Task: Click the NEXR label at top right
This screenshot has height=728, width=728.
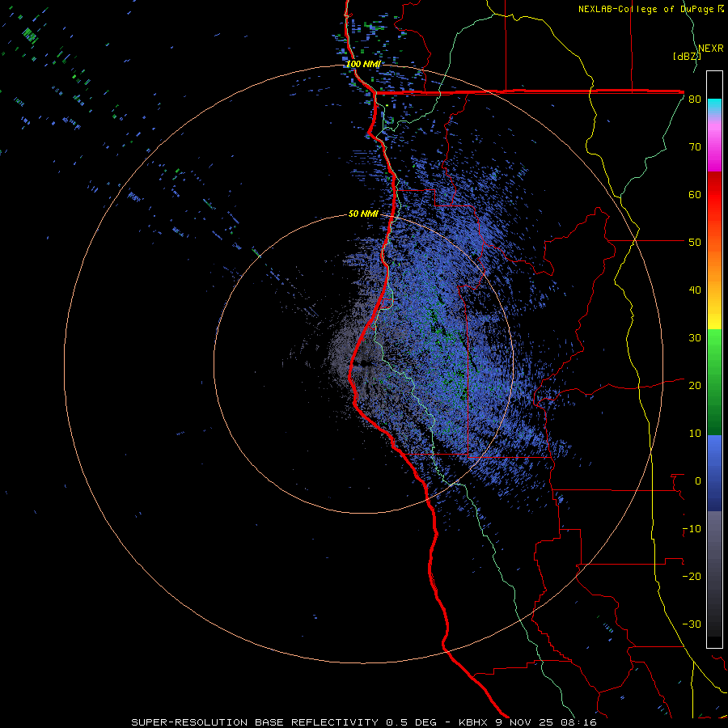Action: tap(711, 49)
